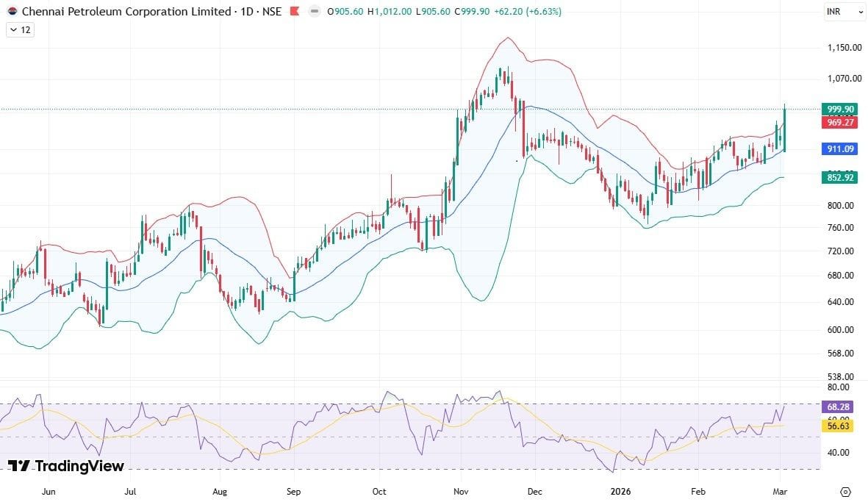The image size is (868, 502).
Task: Click the 80.00 RSI axis label
Action: click(838, 387)
